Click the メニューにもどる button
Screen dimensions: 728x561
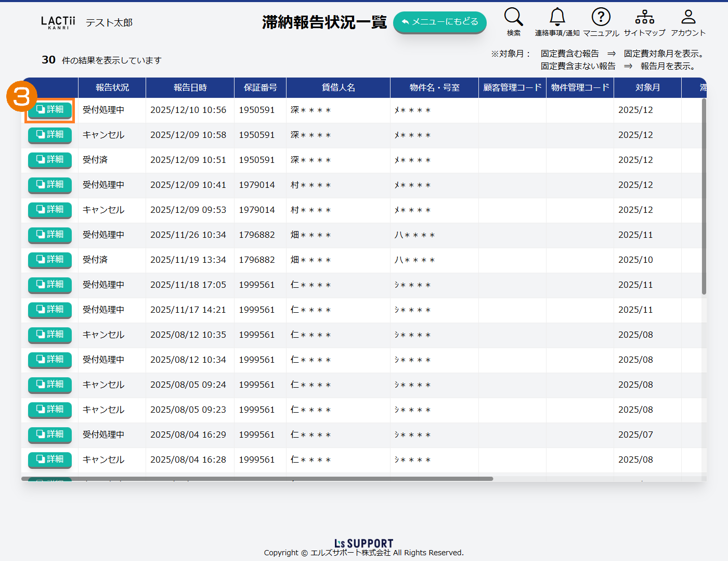tap(439, 22)
